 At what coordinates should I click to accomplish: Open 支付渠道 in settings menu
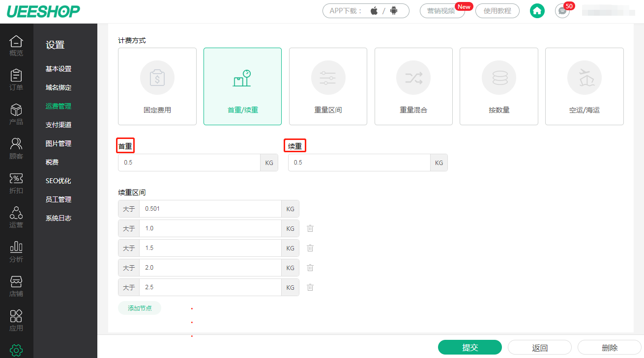(x=59, y=125)
